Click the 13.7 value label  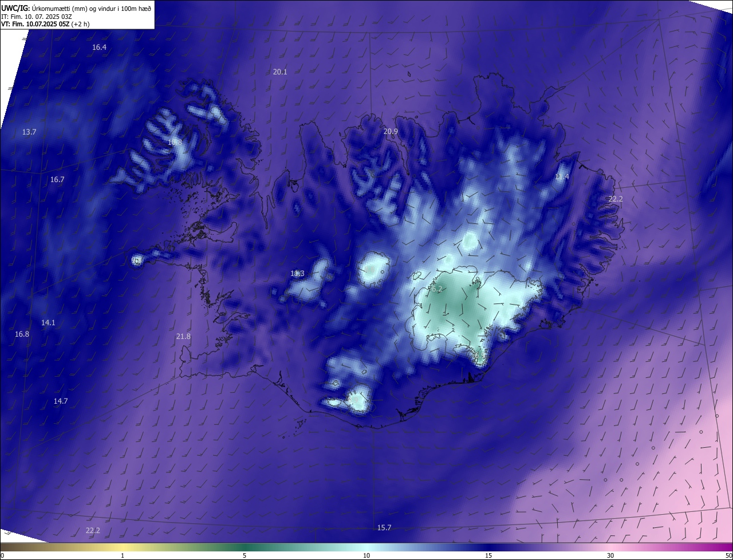pyautogui.click(x=29, y=132)
